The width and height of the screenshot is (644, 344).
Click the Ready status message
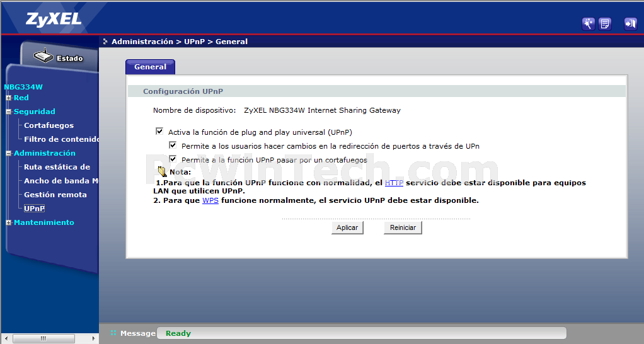point(178,333)
